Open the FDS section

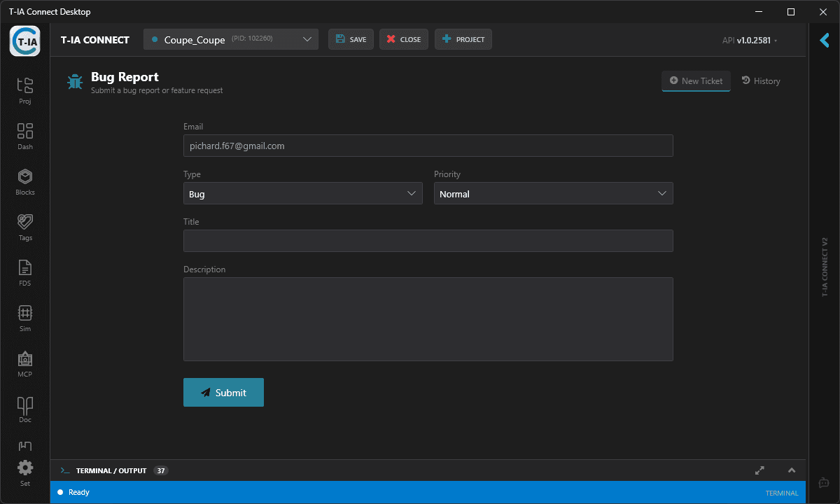point(24,272)
